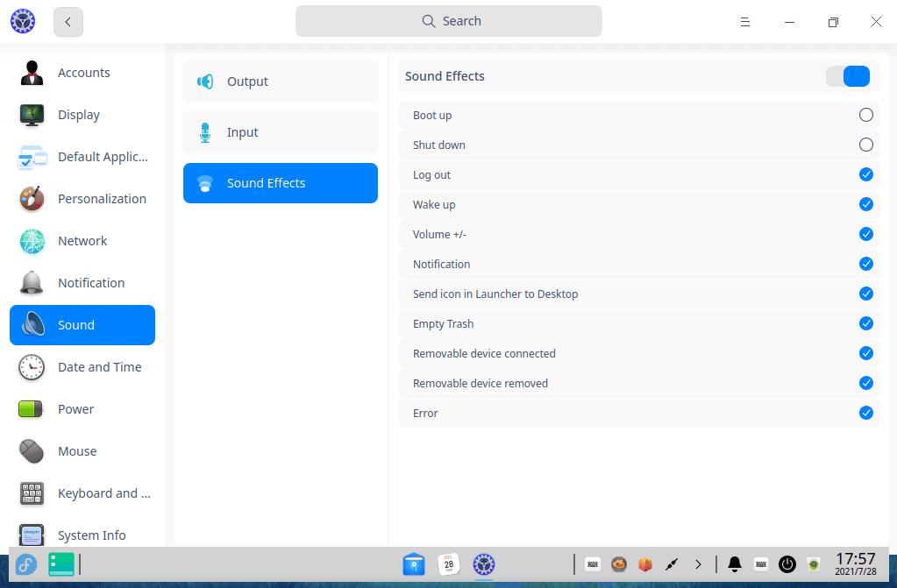Disable the Sound Effects master switch
The width and height of the screenshot is (897, 588).
click(x=848, y=76)
